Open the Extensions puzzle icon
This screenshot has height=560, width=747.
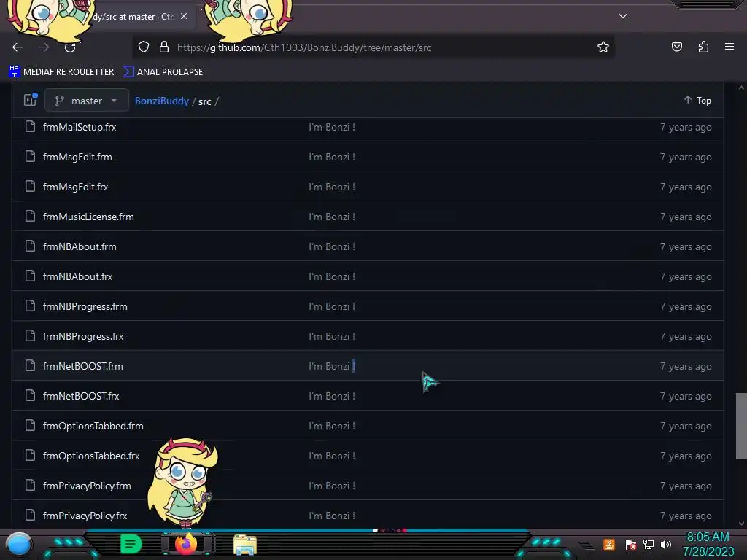703,47
